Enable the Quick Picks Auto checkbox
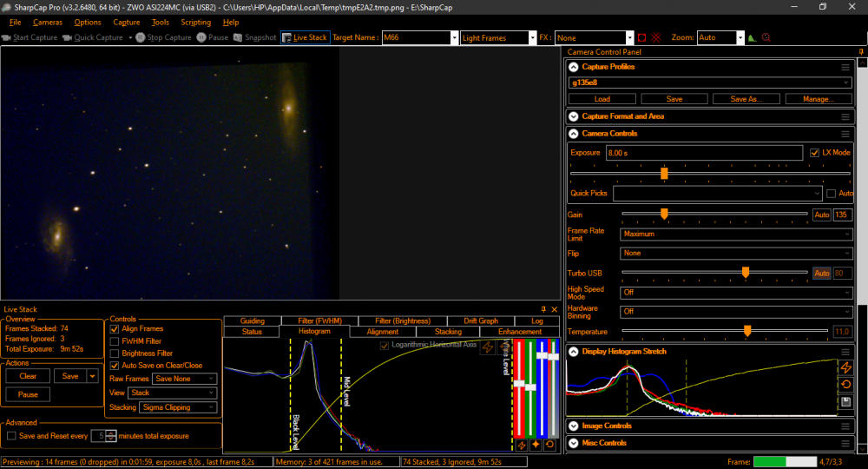The width and height of the screenshot is (868, 469). [831, 194]
